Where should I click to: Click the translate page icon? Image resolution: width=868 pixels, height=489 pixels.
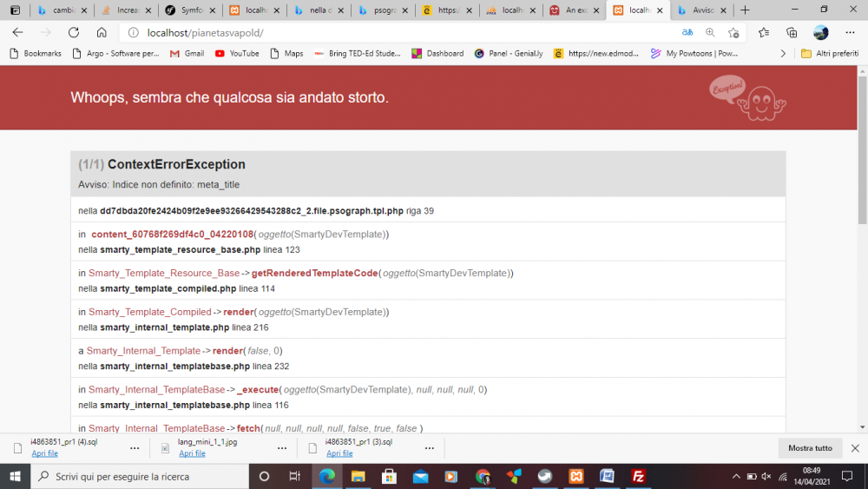pos(687,33)
